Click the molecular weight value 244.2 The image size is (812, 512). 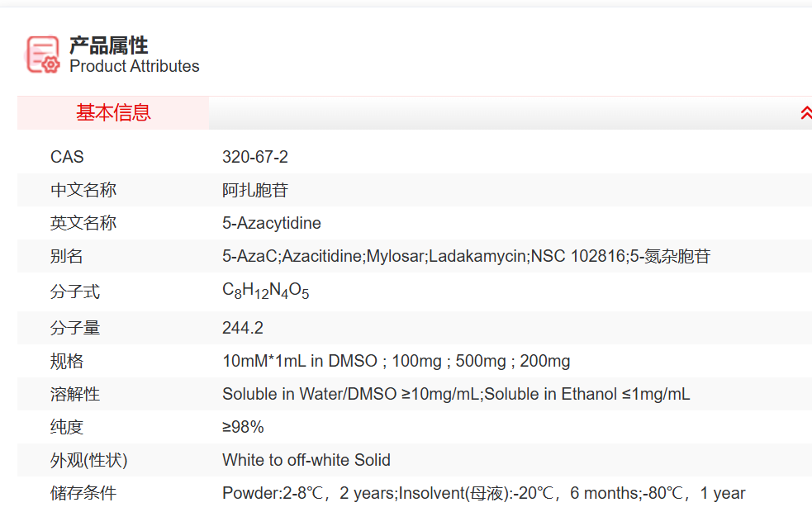(x=243, y=328)
